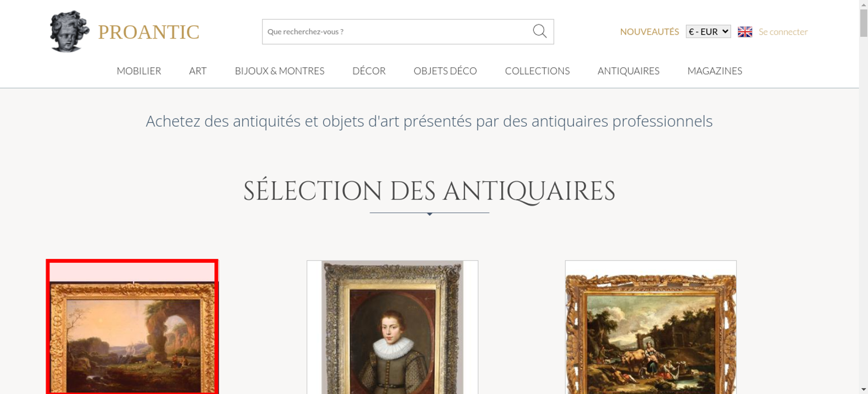Focus the 'Que recherchez-vous ?' search field
The image size is (868, 394).
(x=397, y=32)
